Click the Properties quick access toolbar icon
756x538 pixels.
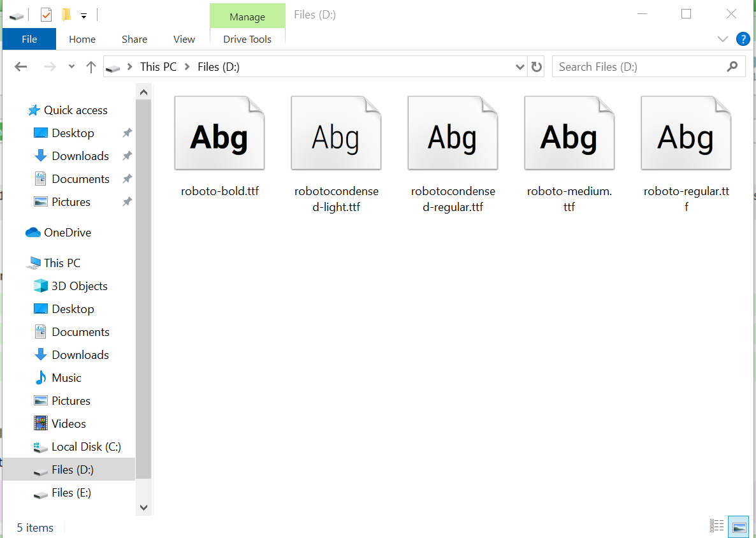coord(47,15)
